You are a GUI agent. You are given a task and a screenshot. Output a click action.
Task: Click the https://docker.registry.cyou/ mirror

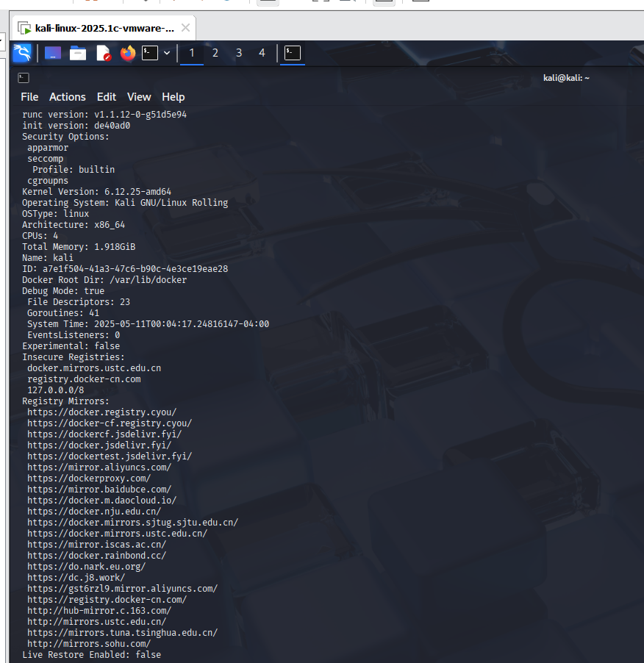(x=102, y=412)
